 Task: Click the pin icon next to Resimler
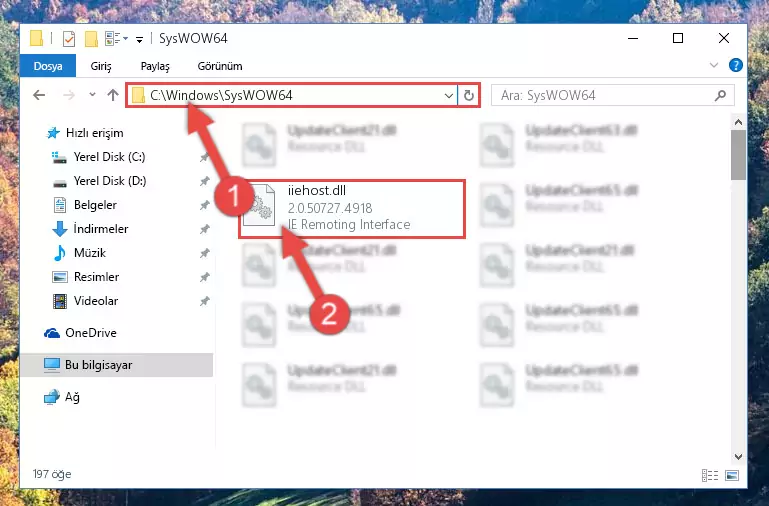205,278
